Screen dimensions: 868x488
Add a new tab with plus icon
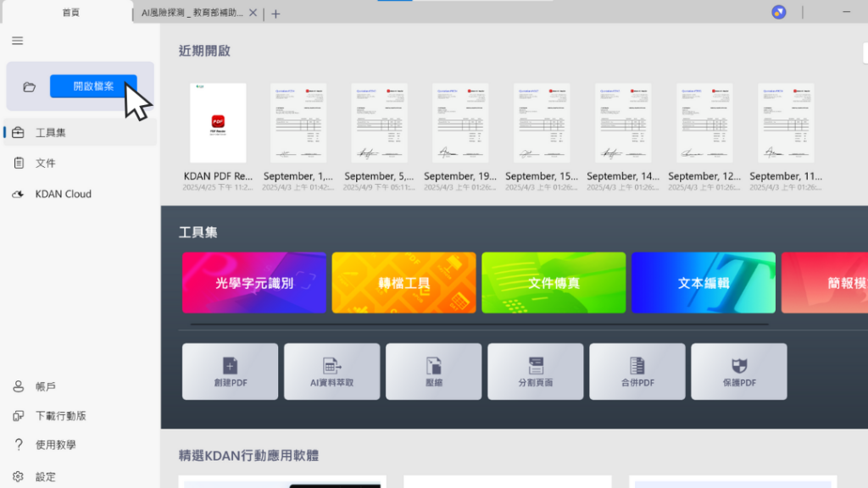pos(275,14)
